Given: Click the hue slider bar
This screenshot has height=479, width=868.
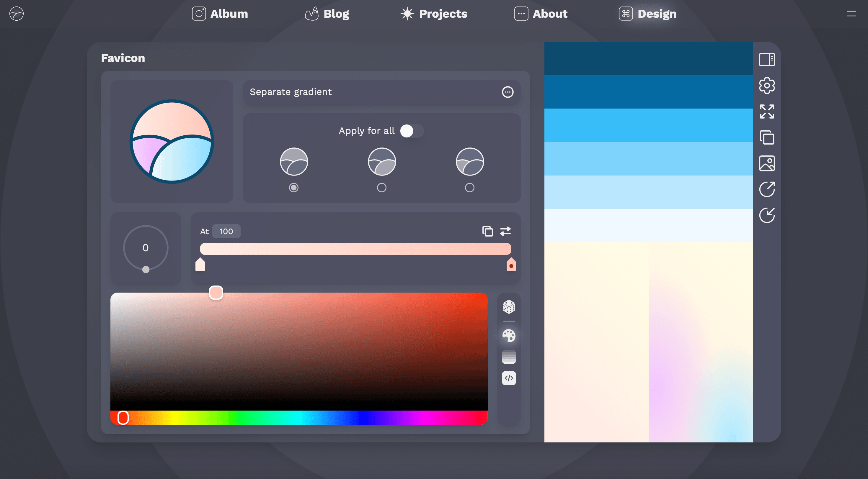Looking at the screenshot, I should 299,418.
